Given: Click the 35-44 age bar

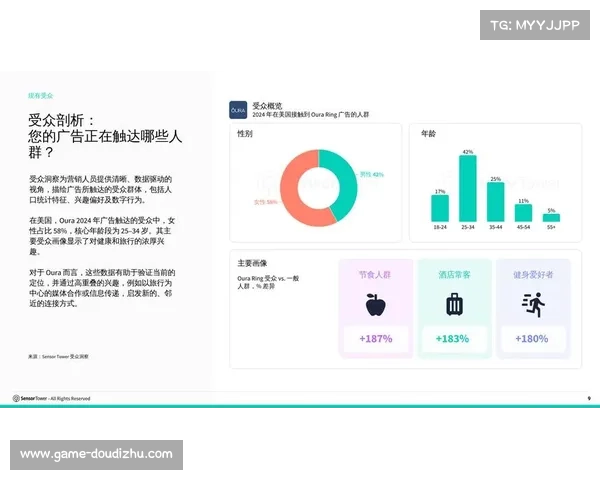Looking at the screenshot, I should pyautogui.click(x=496, y=202).
